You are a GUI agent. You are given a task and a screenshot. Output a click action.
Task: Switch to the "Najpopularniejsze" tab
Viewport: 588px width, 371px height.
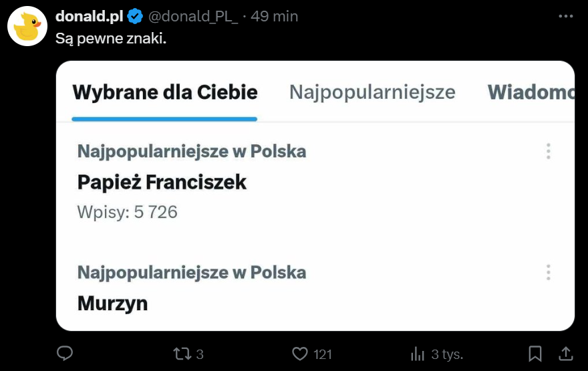[372, 92]
